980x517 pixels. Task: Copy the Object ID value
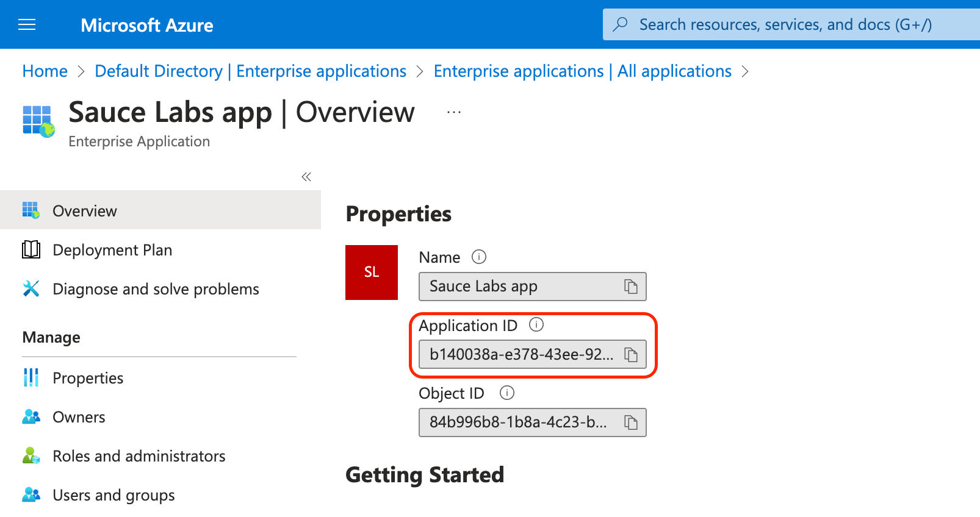coord(630,423)
